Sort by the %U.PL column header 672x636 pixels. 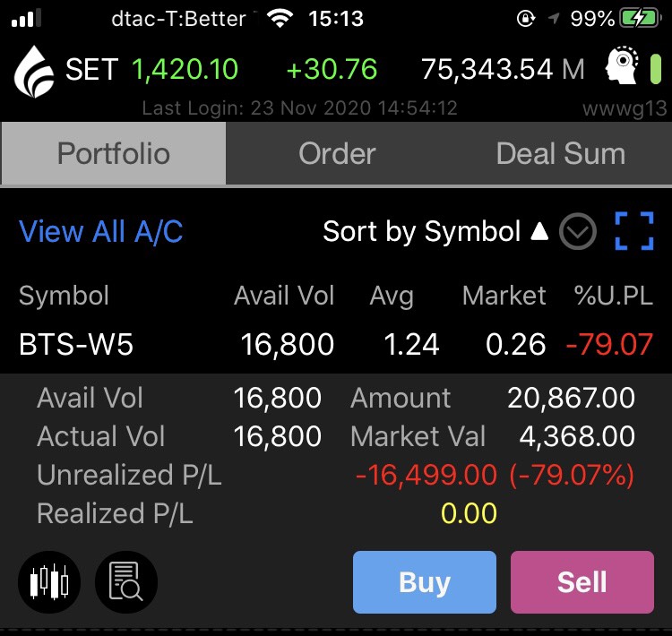coord(613,296)
